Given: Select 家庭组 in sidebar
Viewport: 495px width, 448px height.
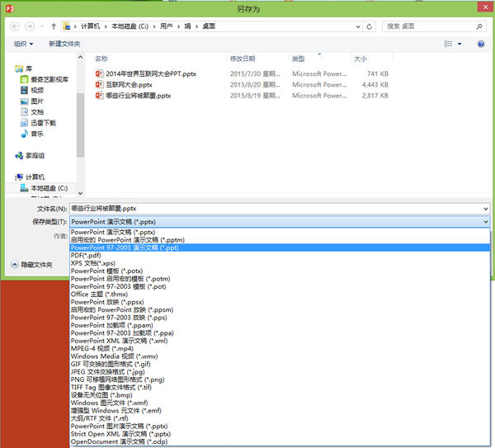Looking at the screenshot, I should [x=30, y=155].
